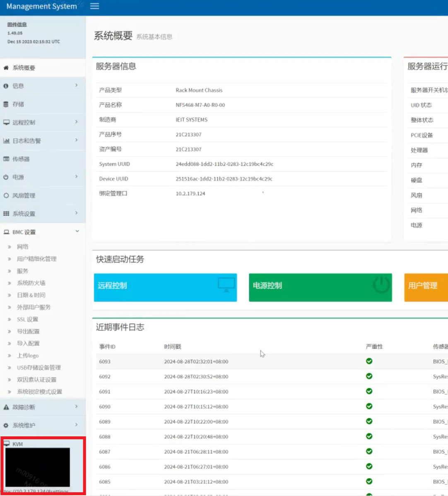Image resolution: width=448 pixels, height=496 pixels.
Task: Open the 导出配置 submenu item
Action: coord(28,332)
